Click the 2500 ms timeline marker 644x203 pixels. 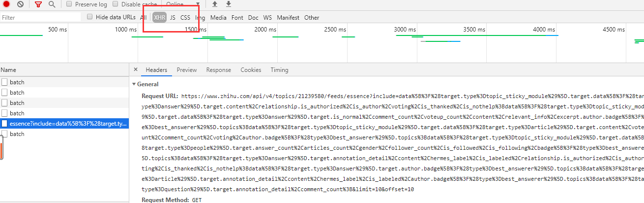[x=335, y=30]
